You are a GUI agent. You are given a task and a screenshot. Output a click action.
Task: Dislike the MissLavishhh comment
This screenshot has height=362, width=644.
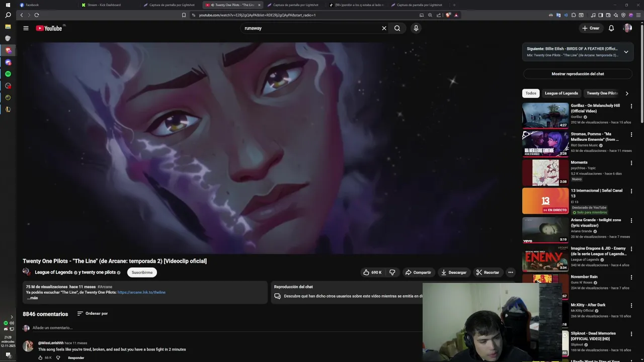58,357
